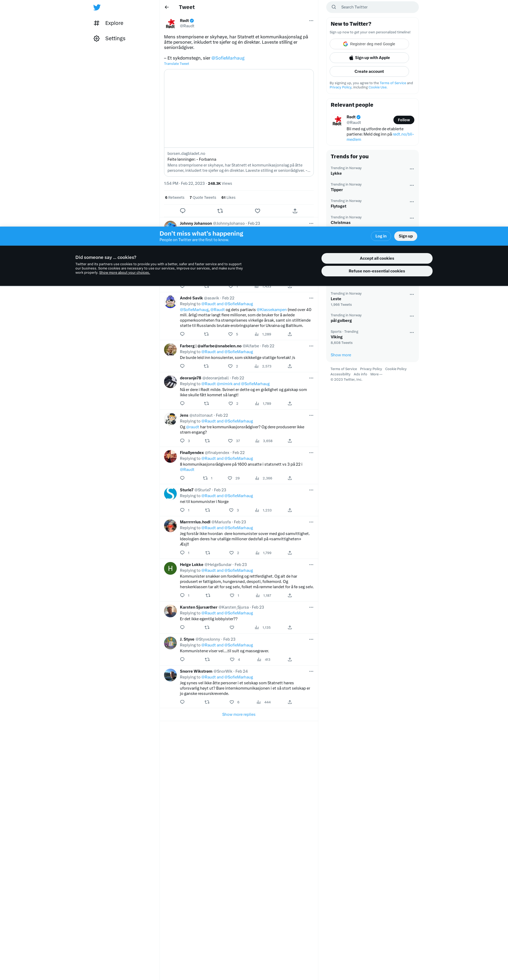Screen dimensions: 508x980
Task: Share deoranje78's reply
Action: (x=290, y=403)
